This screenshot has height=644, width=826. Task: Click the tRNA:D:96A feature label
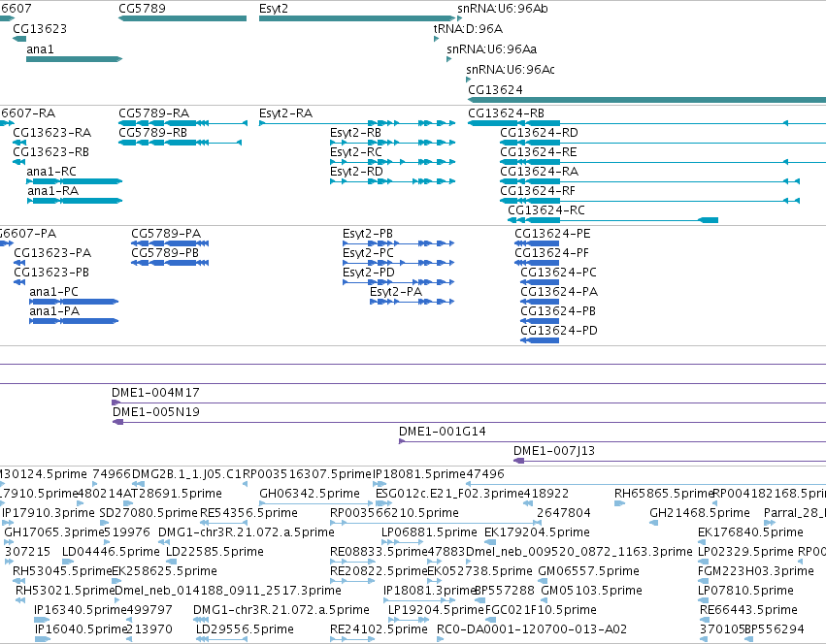coord(468,29)
